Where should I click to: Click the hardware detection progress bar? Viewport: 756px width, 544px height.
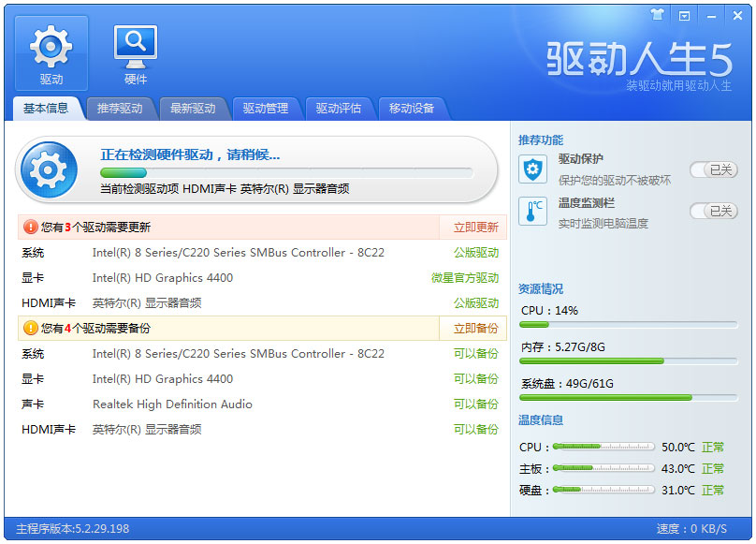pyautogui.click(x=287, y=173)
